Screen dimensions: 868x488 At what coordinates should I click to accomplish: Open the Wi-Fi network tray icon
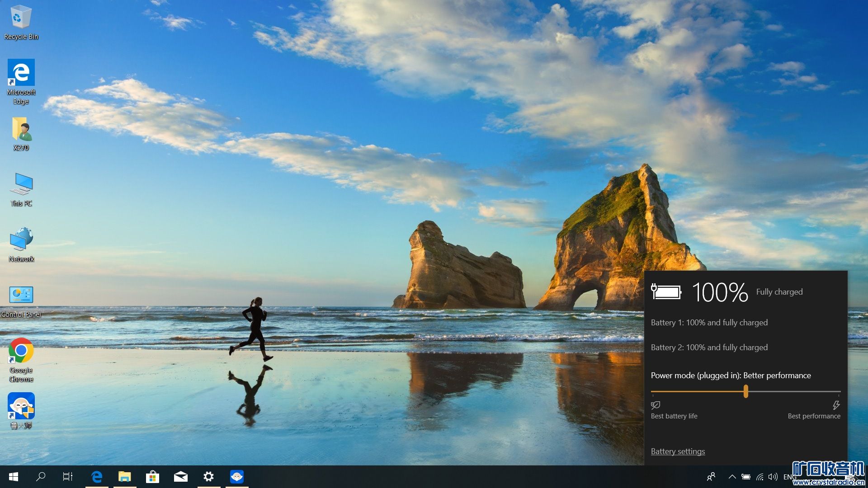[760, 477]
